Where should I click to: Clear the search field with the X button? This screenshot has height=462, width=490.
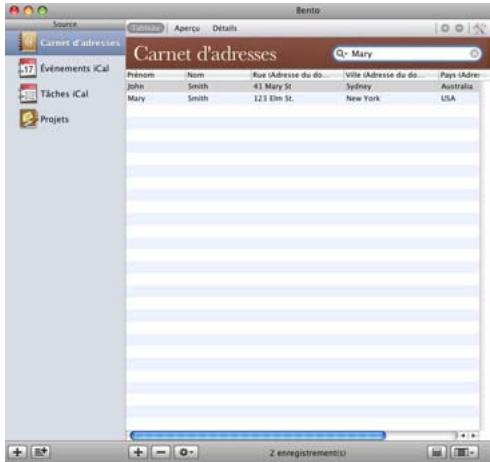click(x=474, y=54)
